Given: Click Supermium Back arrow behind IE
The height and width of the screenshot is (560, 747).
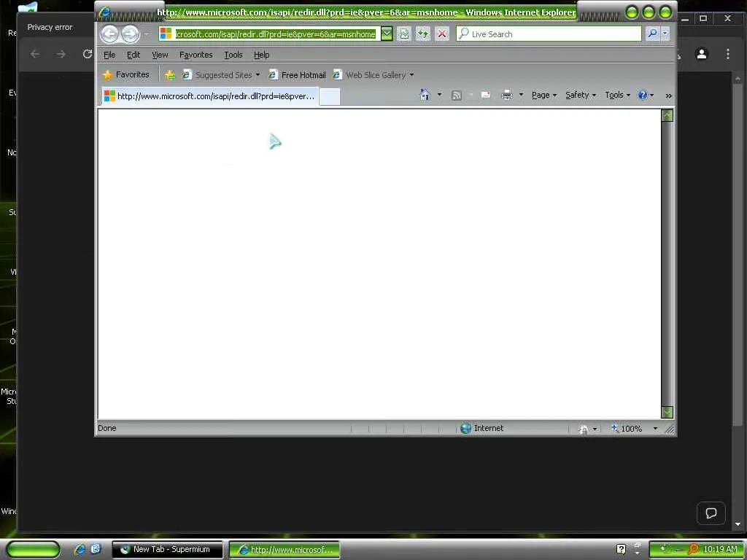Looking at the screenshot, I should (35, 54).
